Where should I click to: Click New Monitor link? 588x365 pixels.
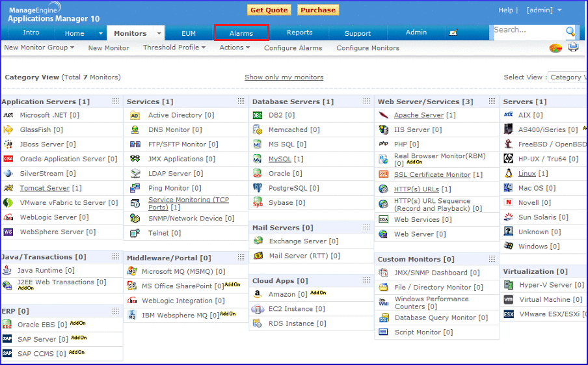point(109,48)
